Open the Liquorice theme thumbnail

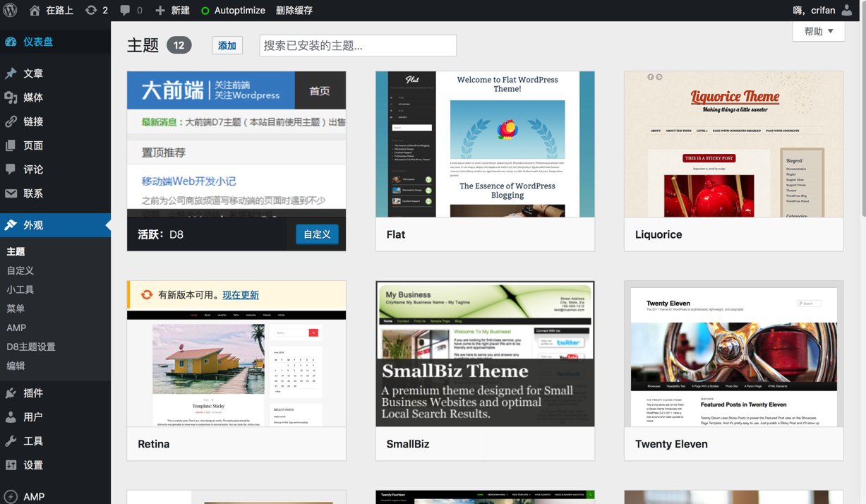[733, 144]
